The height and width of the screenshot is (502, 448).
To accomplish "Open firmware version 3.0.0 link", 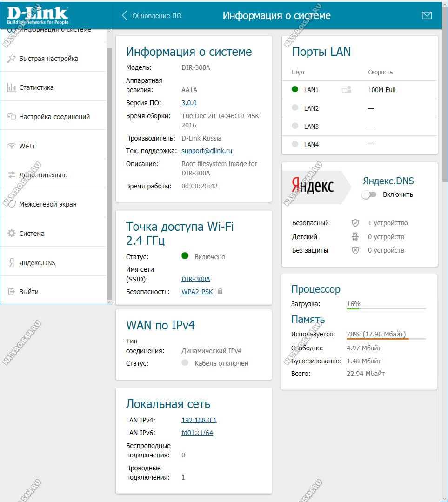I will (x=189, y=103).
